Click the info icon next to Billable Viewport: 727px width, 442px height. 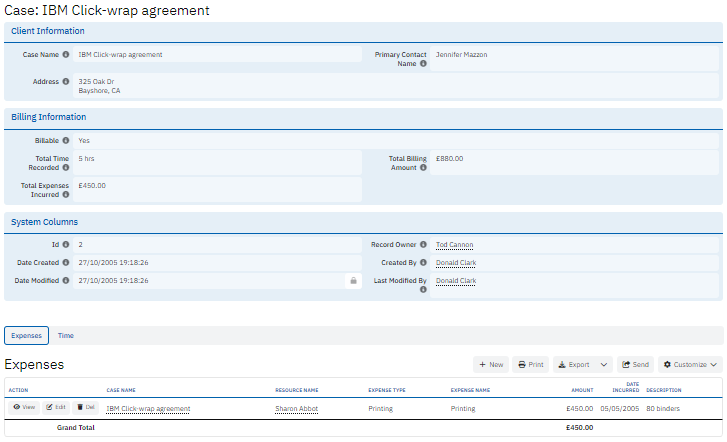pyautogui.click(x=66, y=141)
